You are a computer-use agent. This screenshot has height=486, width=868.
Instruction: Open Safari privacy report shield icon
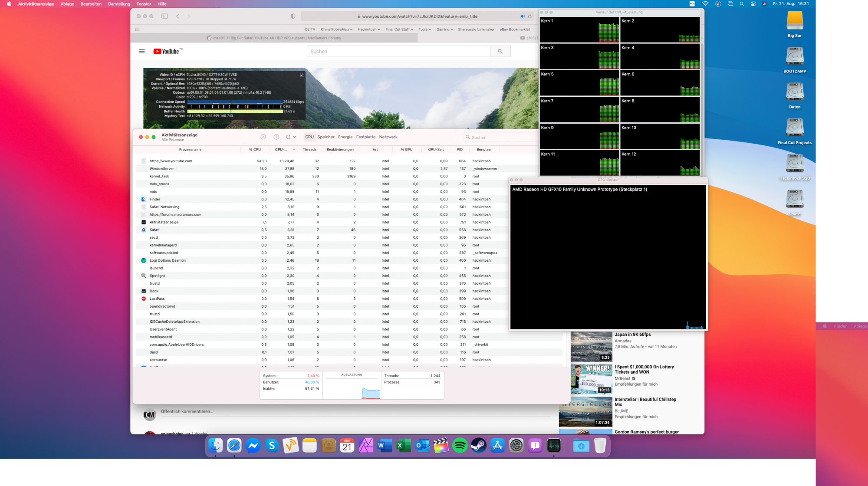pos(293,16)
